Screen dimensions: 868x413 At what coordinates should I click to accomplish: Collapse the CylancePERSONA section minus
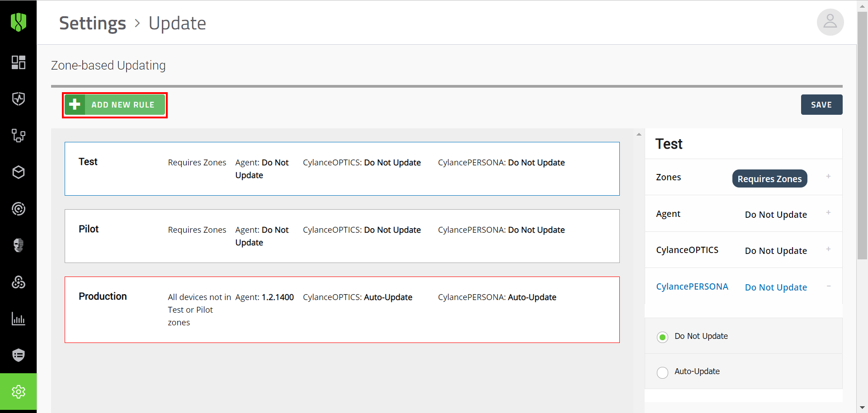click(x=828, y=286)
